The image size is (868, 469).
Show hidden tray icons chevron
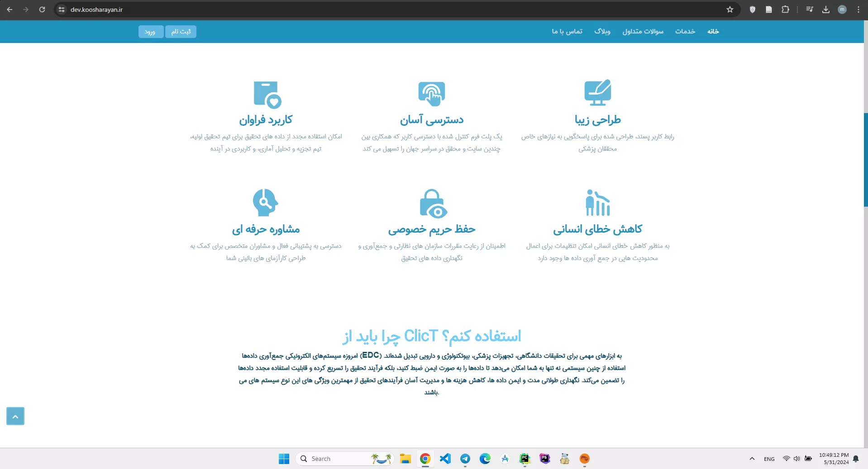coord(752,459)
